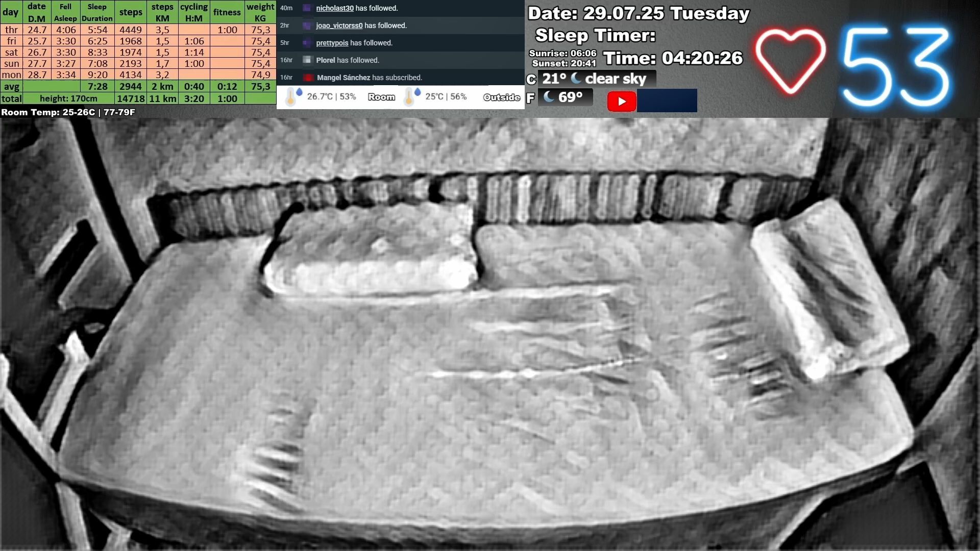Click the steps value '4449'
980x551 pixels.
point(131,30)
